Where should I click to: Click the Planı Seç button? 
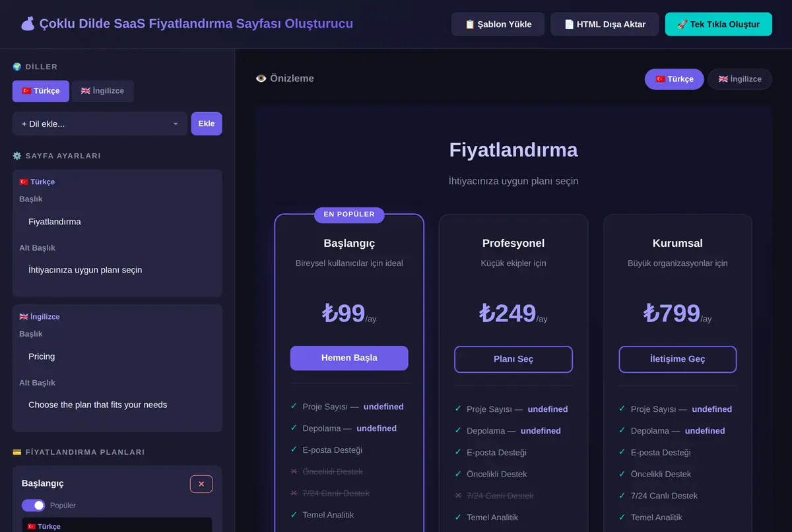513,359
